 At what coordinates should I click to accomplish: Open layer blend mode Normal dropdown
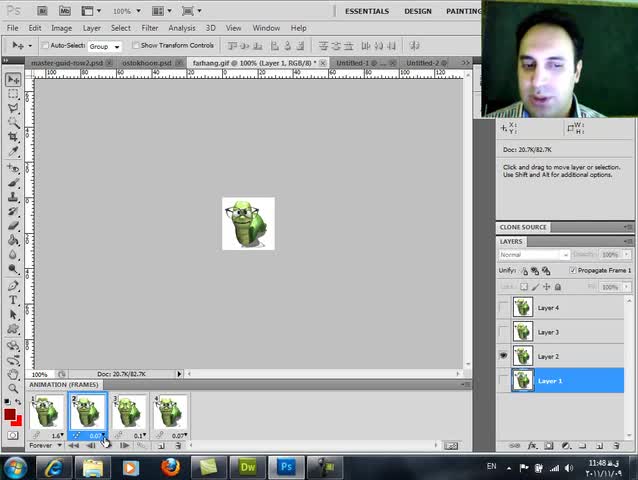533,255
